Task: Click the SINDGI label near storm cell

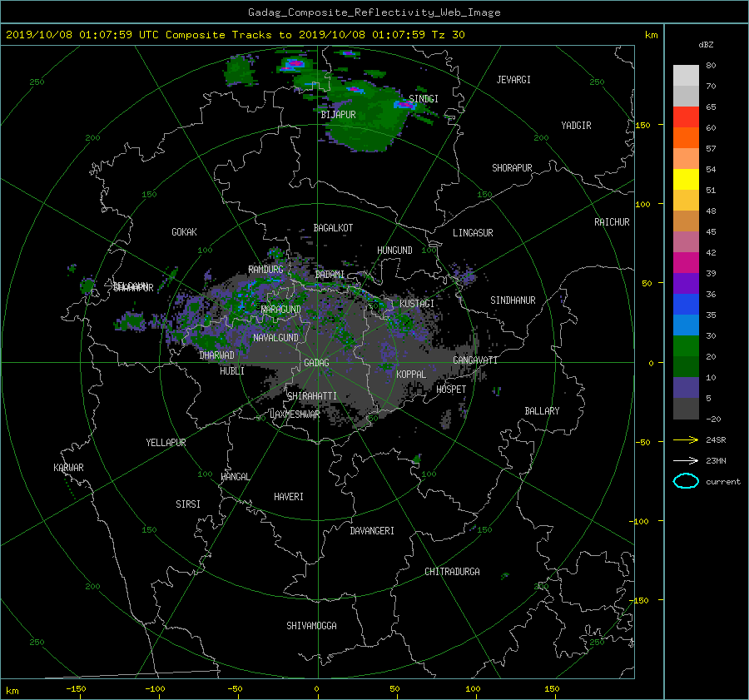Action: (424, 98)
